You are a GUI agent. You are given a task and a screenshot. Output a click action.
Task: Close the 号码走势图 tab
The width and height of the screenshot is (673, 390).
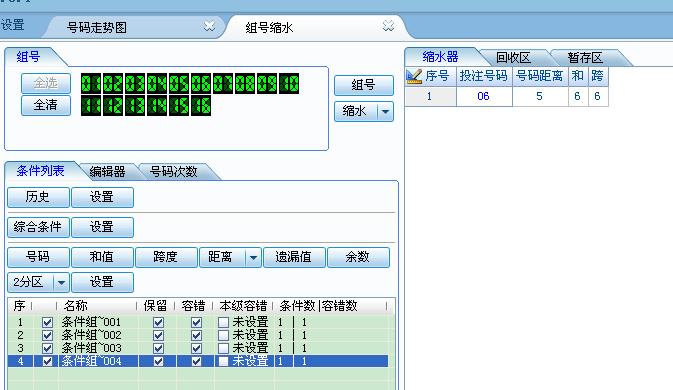click(x=209, y=26)
